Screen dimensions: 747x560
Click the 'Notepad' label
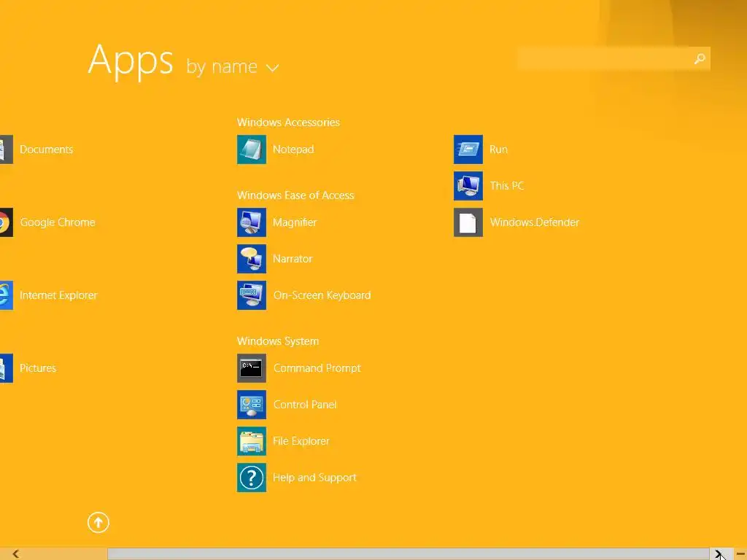pyautogui.click(x=293, y=149)
